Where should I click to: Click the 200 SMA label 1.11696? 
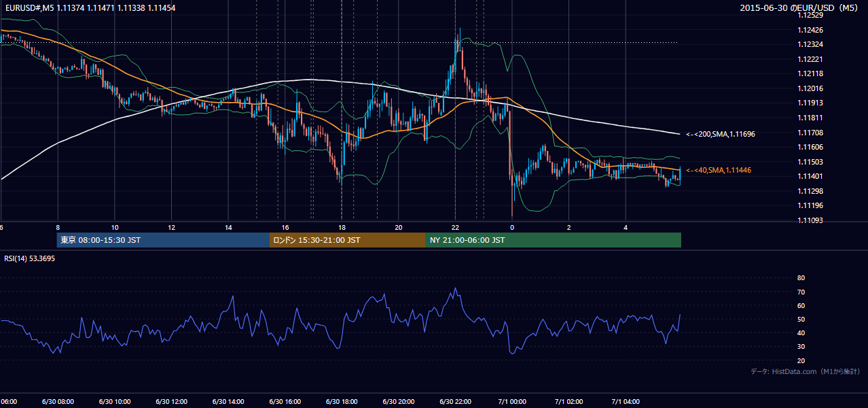[x=721, y=135]
